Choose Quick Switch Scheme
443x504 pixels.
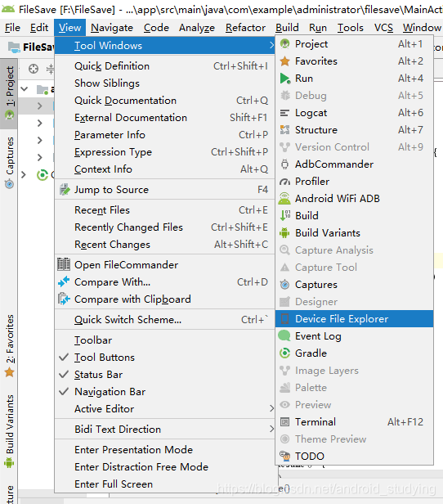[164, 319]
